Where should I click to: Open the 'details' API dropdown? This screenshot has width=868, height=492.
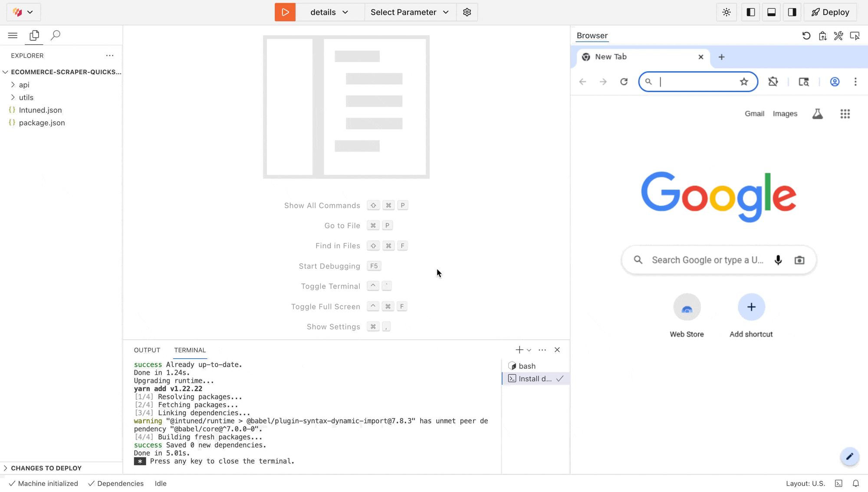click(329, 12)
